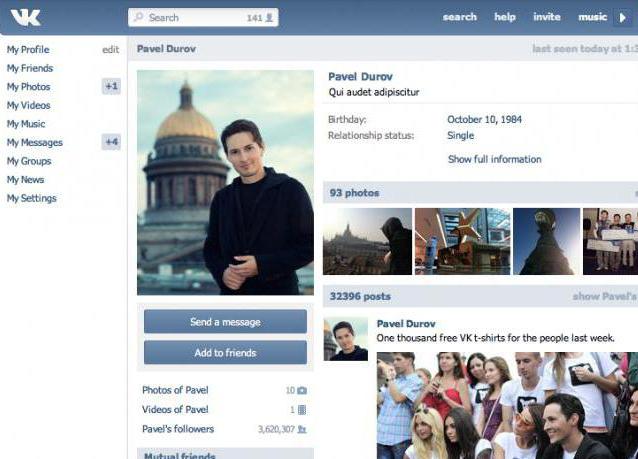The width and height of the screenshot is (638, 459).
Task: Type in the Search input field
Action: coord(195,18)
